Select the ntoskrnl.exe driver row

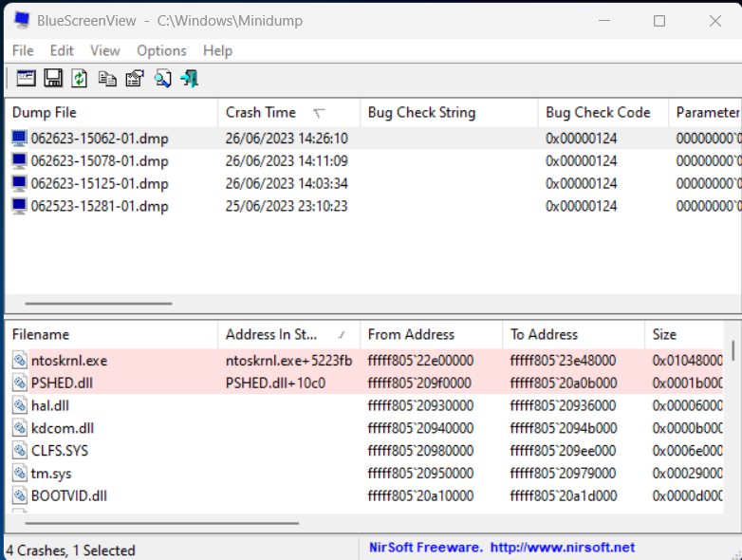[364, 361]
